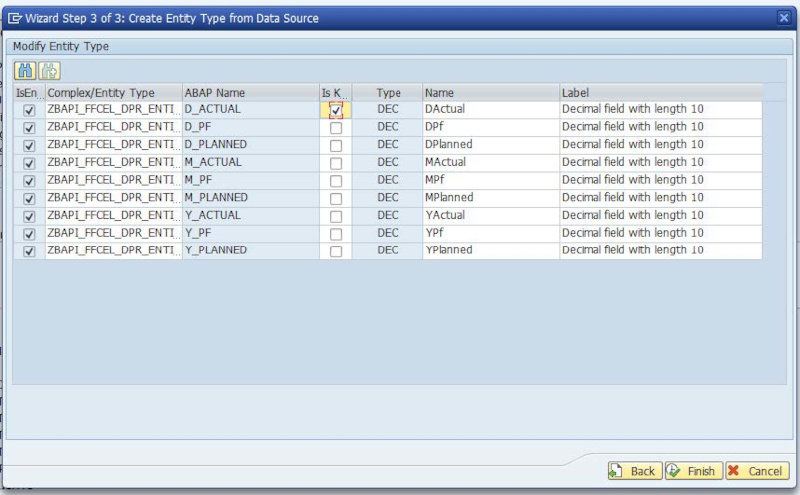Click the Name field MActual

pos(490,163)
